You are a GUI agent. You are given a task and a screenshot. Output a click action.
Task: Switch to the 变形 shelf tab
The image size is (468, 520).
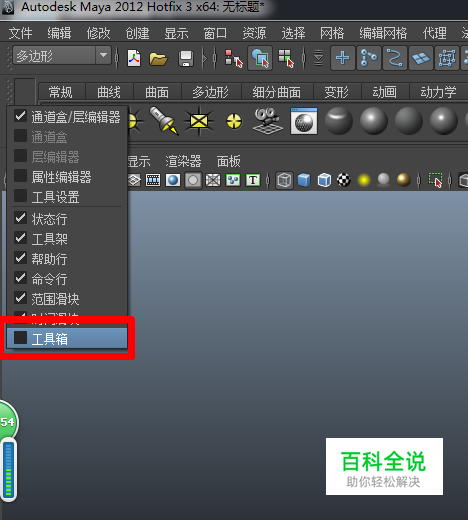tap(337, 92)
